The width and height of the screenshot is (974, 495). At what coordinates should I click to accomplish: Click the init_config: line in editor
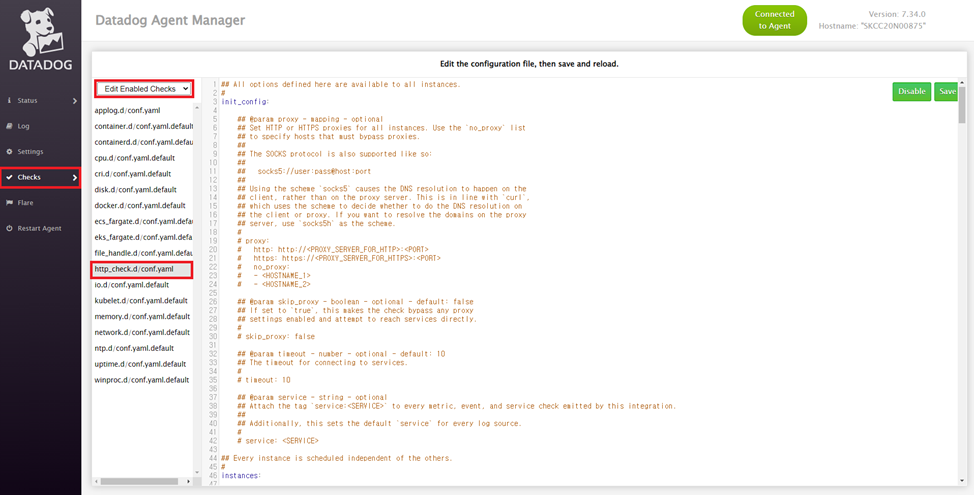[245, 101]
